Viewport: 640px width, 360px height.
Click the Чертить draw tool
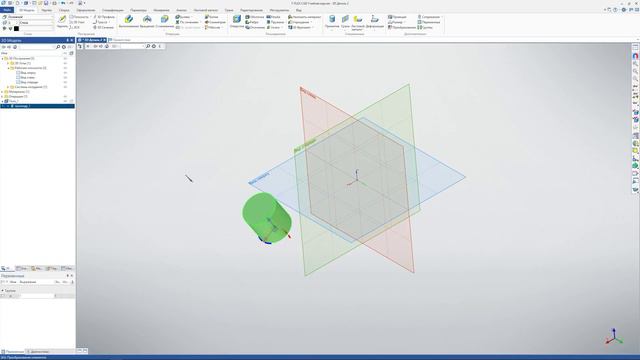coord(62,21)
